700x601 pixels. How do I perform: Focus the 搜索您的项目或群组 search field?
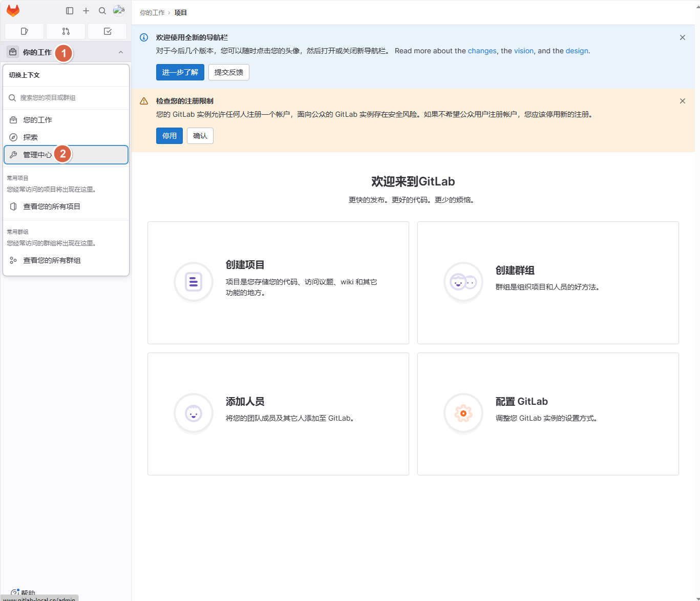coord(66,98)
